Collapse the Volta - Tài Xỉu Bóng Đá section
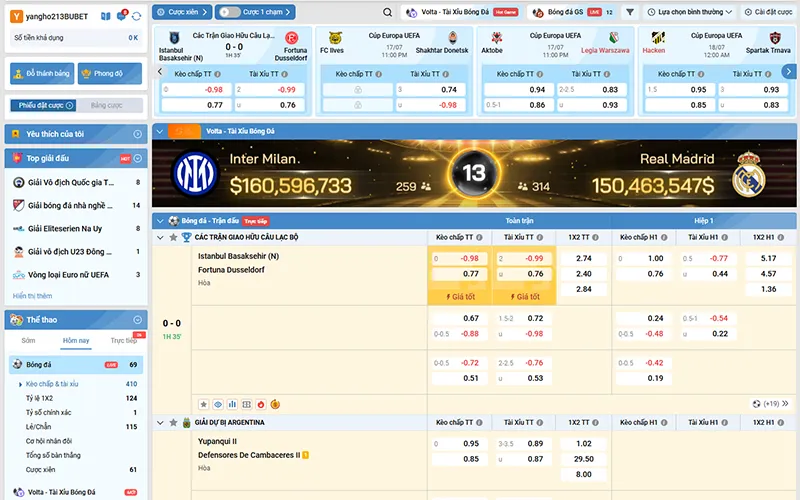 pyautogui.click(x=160, y=131)
